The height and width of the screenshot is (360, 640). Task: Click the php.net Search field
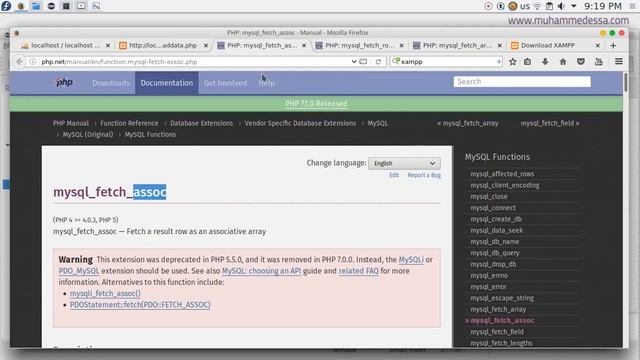522,82
